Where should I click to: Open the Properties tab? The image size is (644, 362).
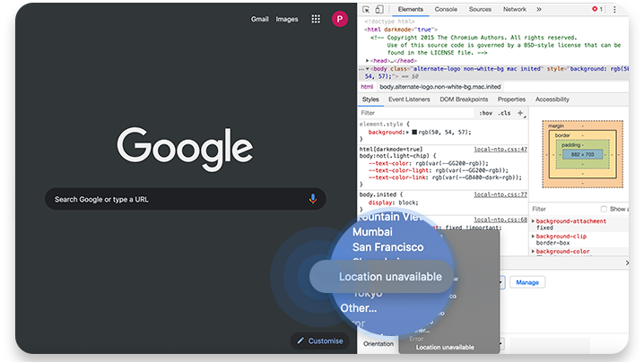point(511,99)
